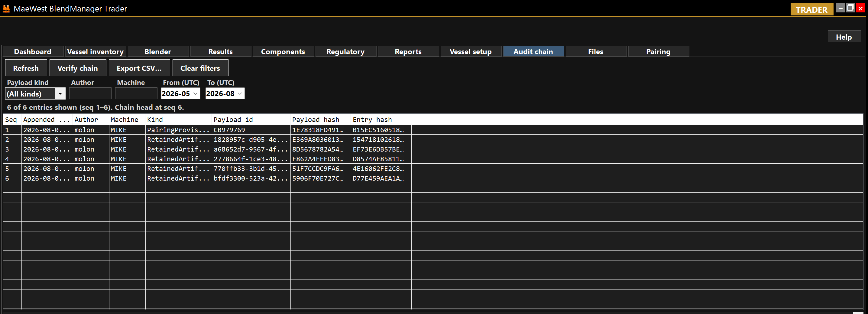The width and height of the screenshot is (868, 314).
Task: Expand the To (UTC) date picker
Action: click(240, 93)
